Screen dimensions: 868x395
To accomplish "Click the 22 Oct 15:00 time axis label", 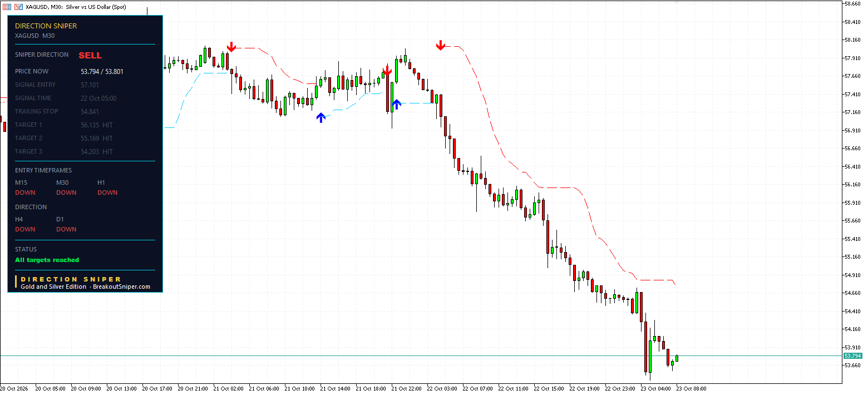I will click(549, 389).
